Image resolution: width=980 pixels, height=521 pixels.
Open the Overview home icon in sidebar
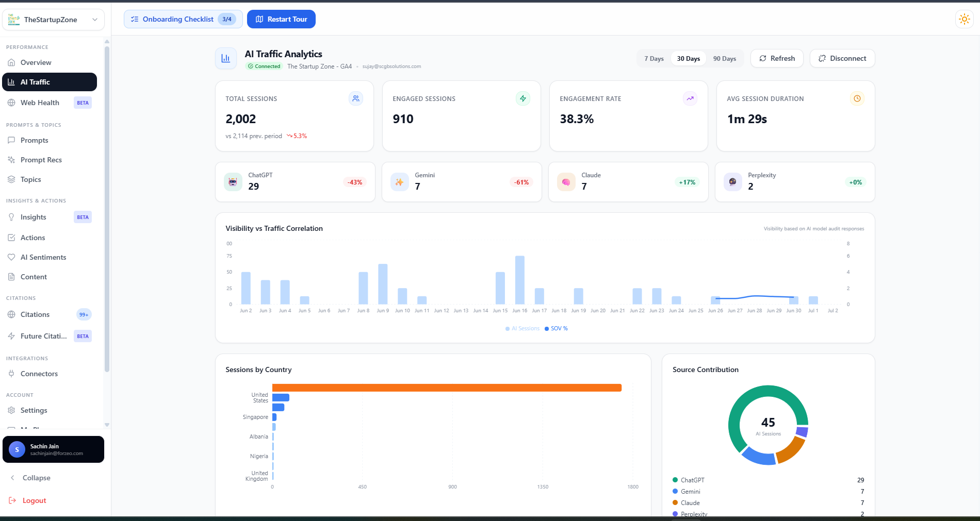coord(11,62)
